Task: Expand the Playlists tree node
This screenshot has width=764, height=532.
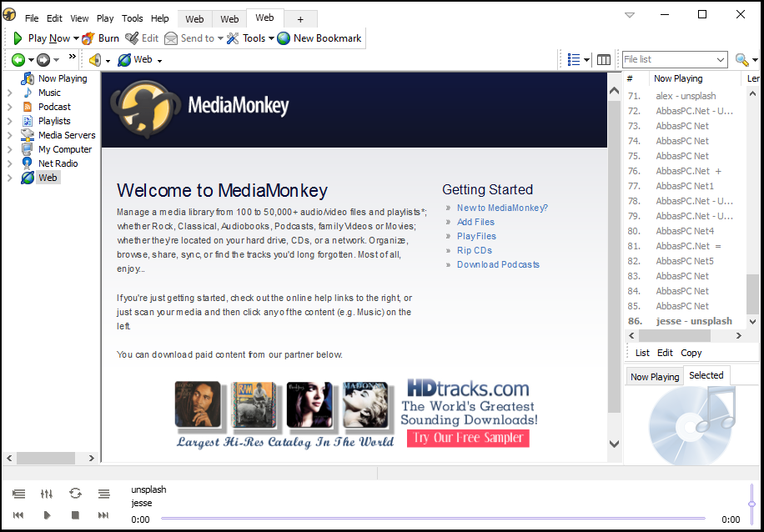Action: tap(9, 121)
